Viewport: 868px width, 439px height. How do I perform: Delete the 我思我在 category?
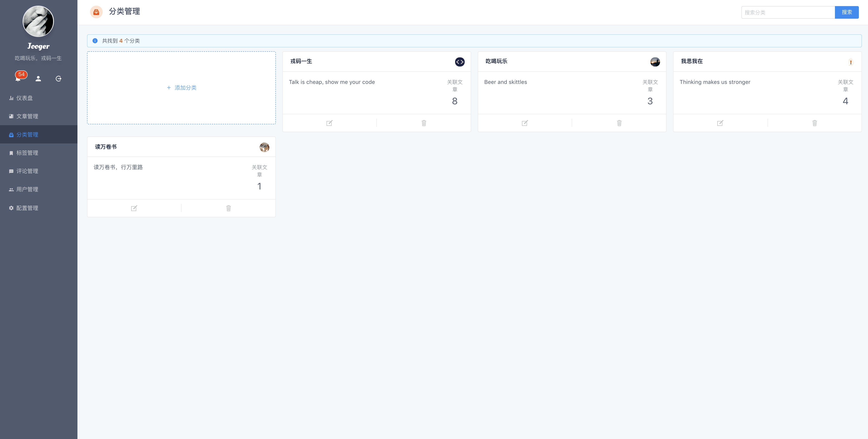point(814,123)
